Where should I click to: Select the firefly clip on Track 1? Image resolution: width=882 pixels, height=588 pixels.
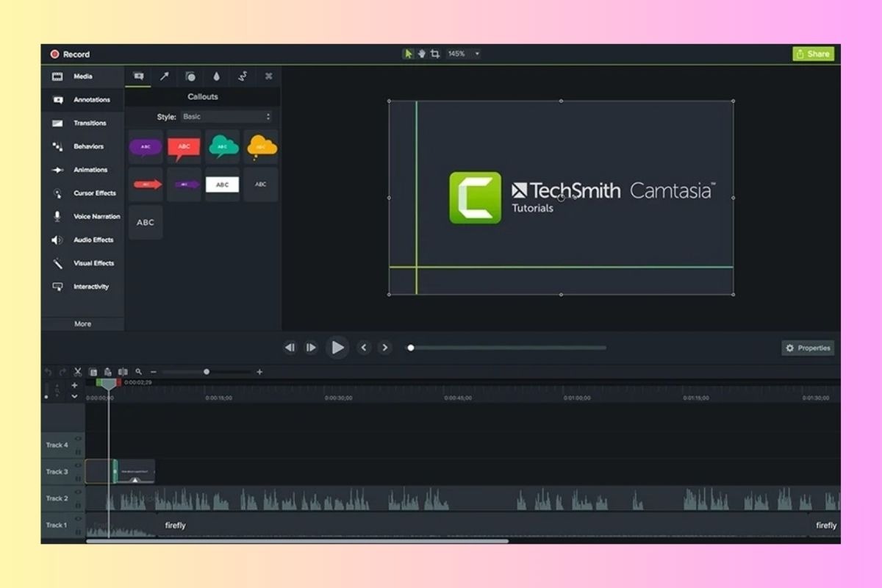point(482,526)
